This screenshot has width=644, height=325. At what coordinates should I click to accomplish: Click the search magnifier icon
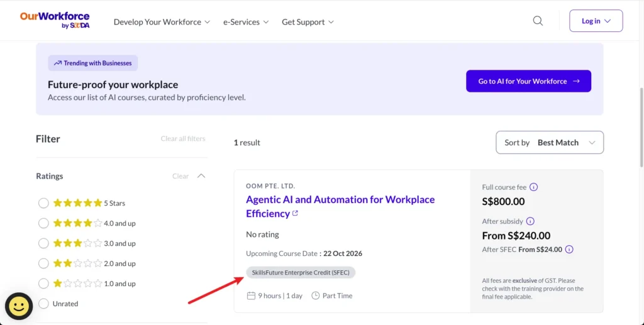538,21
